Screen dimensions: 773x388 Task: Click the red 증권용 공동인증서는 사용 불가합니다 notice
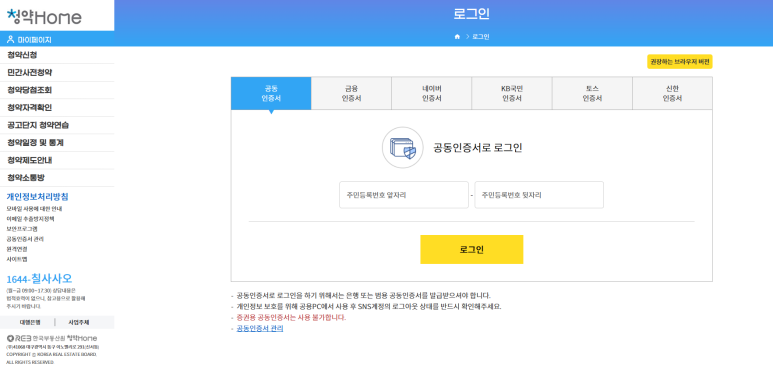(291, 317)
